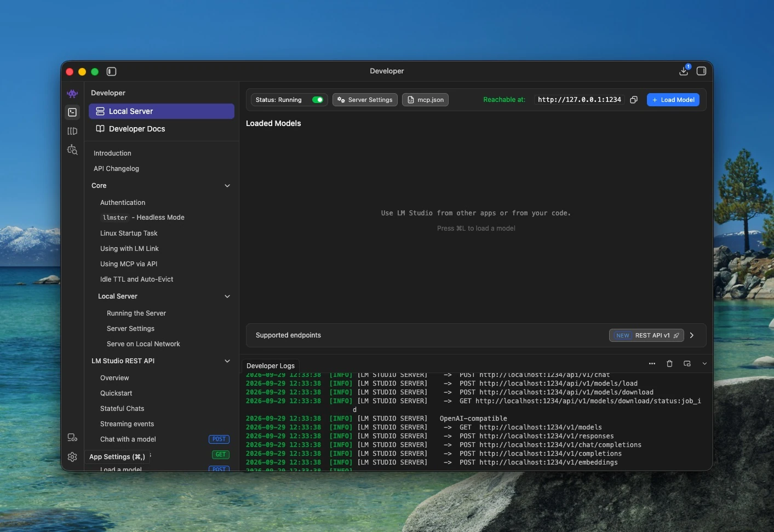Open Streaming events docs entry
Viewport: 774px width, 532px height.
point(127,424)
